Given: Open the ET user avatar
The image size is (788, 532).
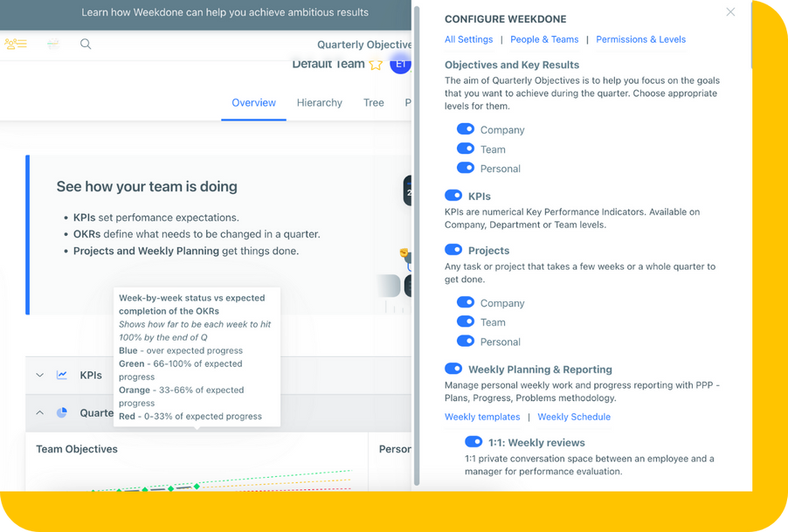Looking at the screenshot, I should tap(400, 64).
